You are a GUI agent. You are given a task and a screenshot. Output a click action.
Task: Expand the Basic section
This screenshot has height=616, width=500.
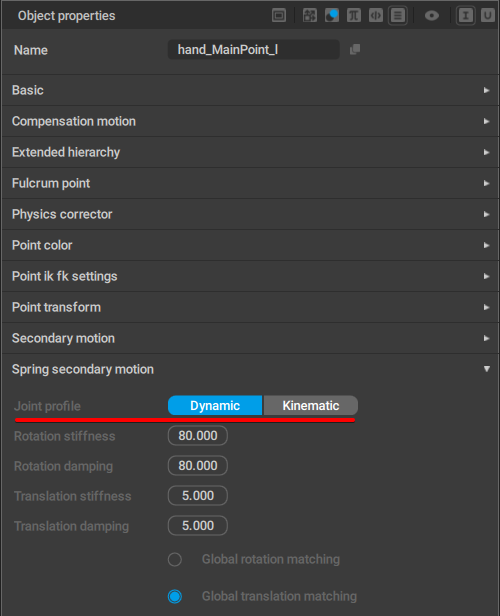[250, 90]
